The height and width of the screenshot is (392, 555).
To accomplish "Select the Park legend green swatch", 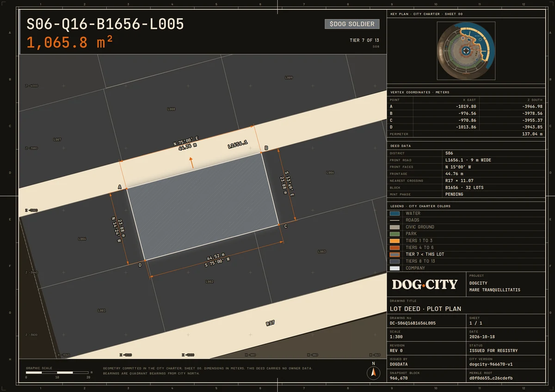I will pos(395,234).
